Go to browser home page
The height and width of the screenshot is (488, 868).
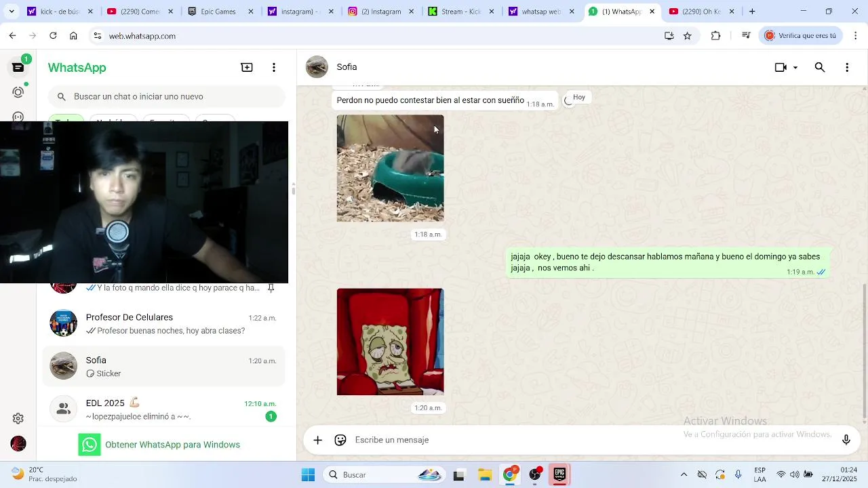[73, 36]
